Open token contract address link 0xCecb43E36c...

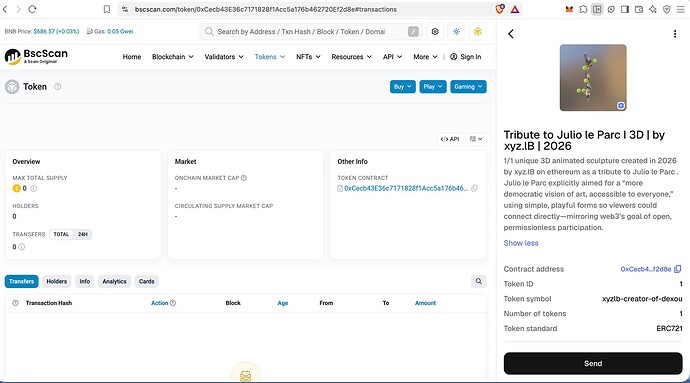(406, 188)
